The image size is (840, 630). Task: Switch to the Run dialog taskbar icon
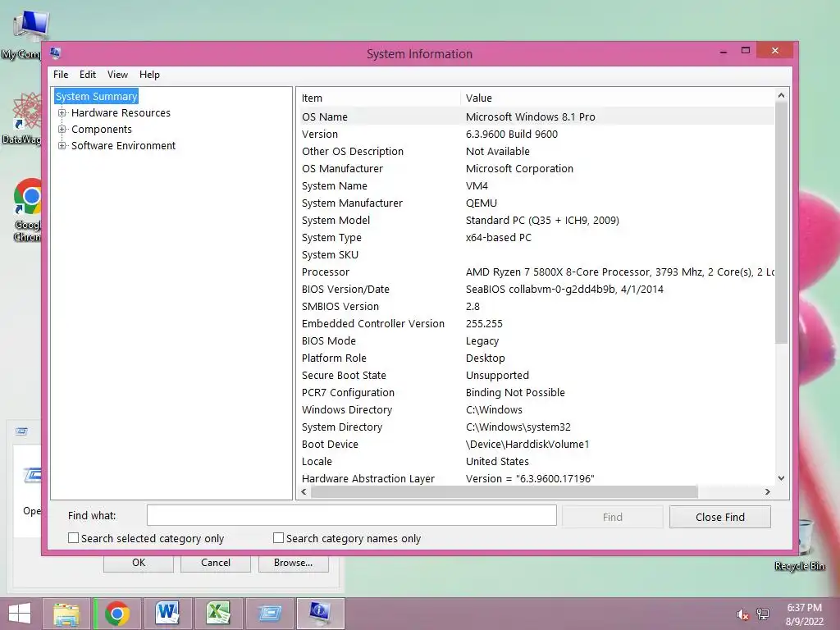[x=269, y=614]
